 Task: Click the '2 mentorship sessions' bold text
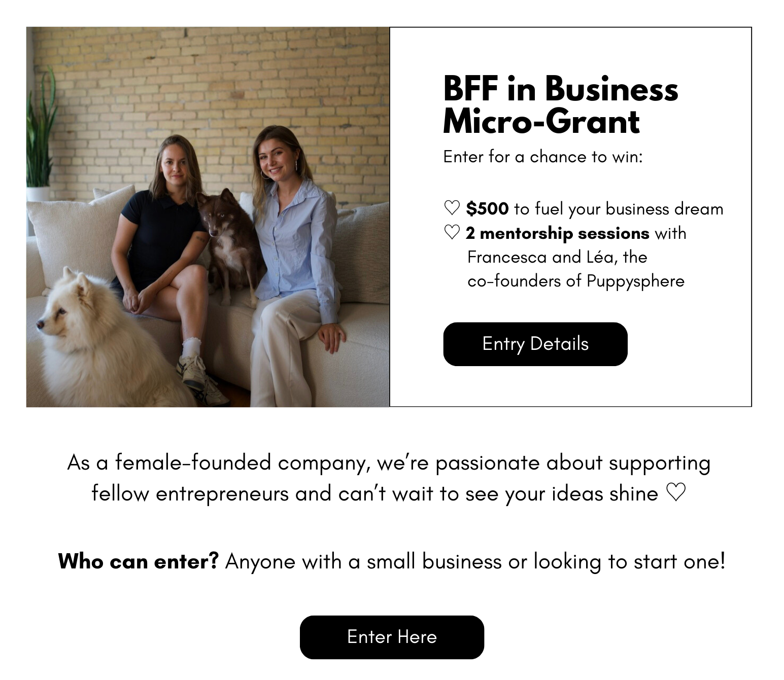(557, 233)
